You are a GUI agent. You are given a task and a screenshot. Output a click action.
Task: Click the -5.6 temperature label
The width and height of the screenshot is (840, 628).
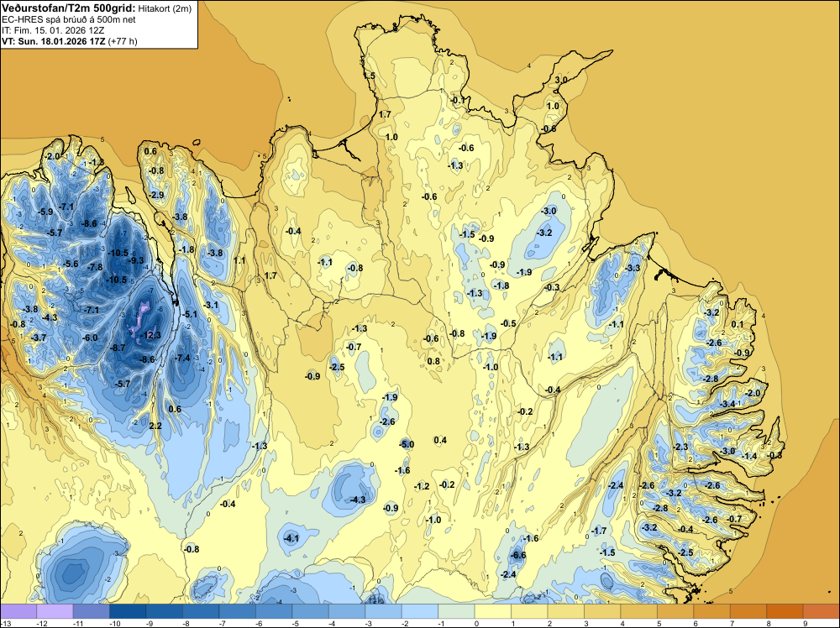click(71, 264)
